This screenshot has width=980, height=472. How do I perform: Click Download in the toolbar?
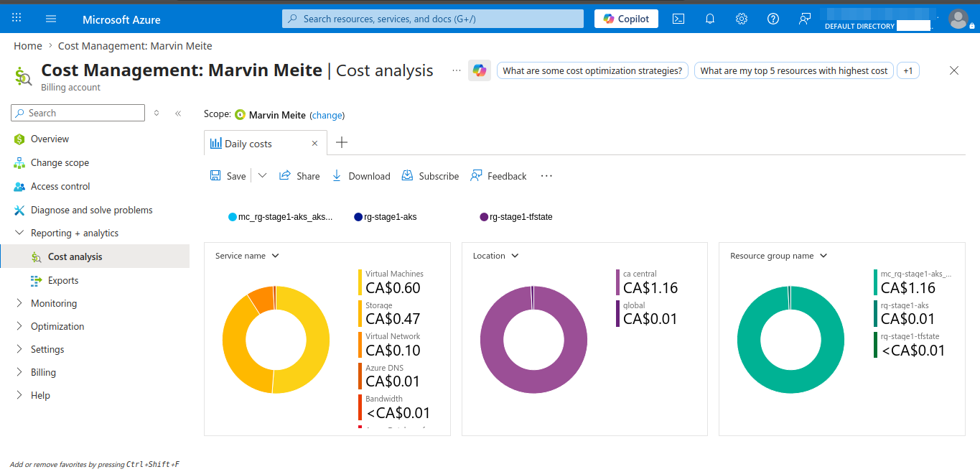click(360, 176)
